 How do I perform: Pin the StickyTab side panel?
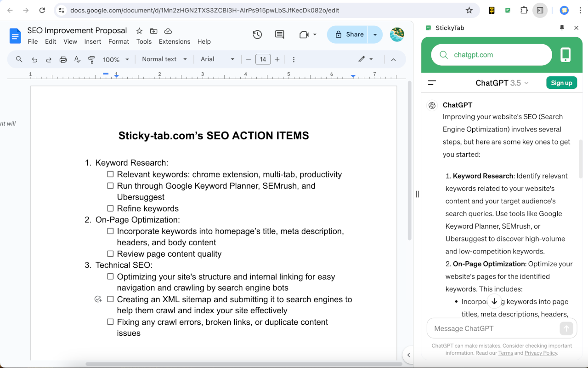pyautogui.click(x=562, y=28)
